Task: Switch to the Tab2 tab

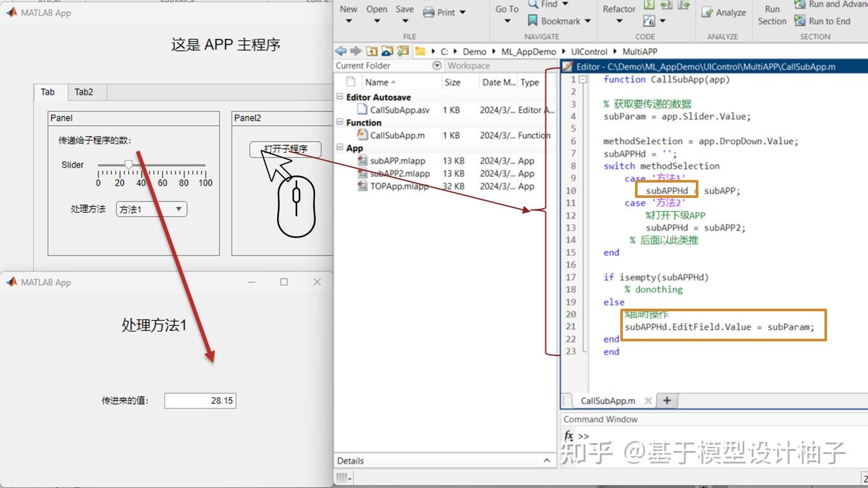Action: click(86, 92)
